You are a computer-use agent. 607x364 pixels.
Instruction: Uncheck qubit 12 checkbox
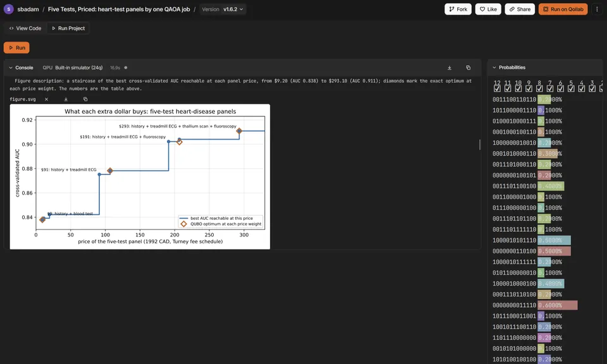[497, 88]
